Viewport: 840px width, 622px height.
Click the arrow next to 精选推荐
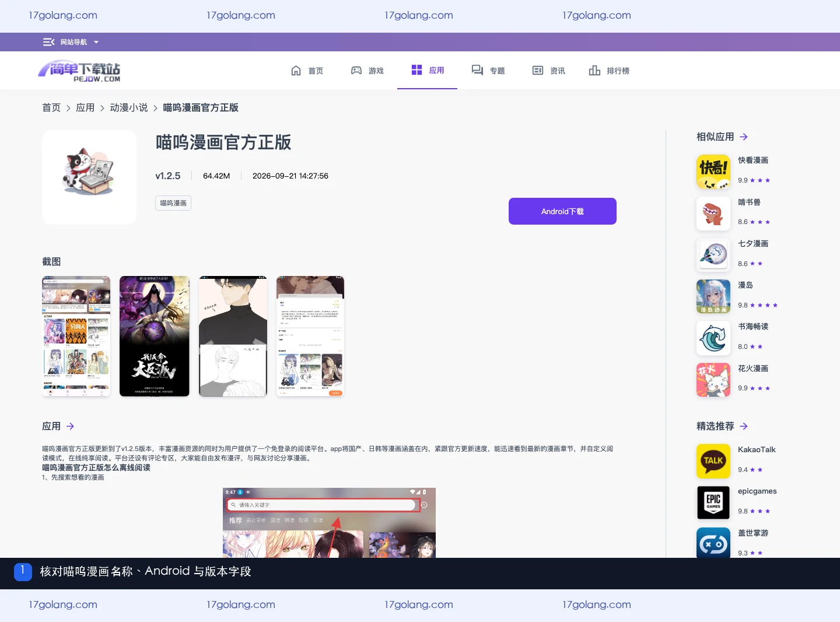tap(744, 427)
